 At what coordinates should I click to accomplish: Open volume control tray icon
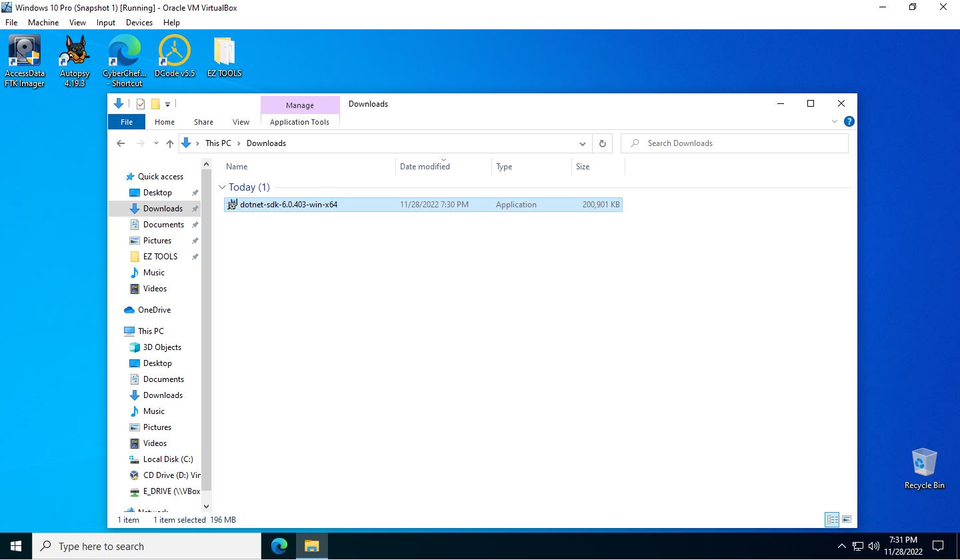point(874,547)
